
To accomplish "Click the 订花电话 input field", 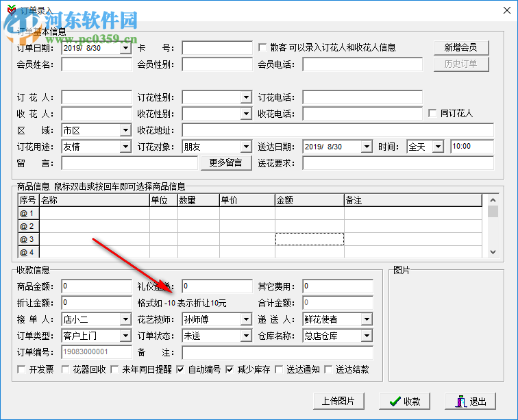I will click(362, 97).
